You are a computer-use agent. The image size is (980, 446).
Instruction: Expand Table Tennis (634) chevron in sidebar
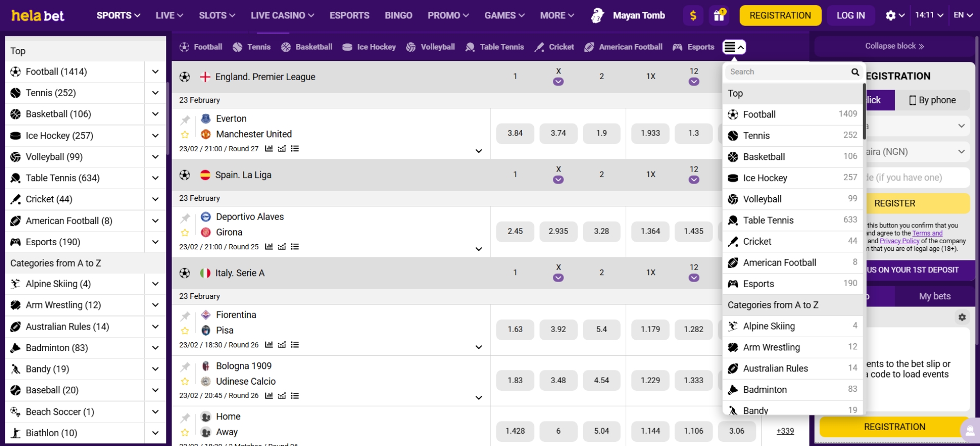155,178
